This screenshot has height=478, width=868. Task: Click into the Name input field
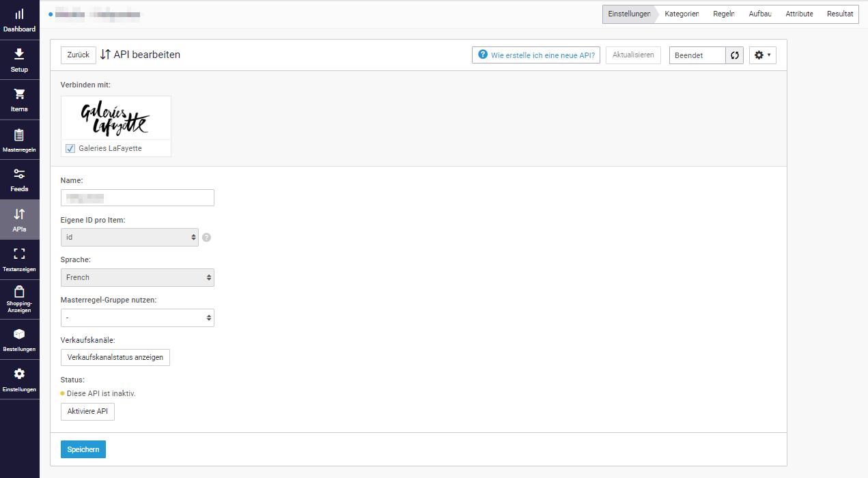pyautogui.click(x=137, y=197)
